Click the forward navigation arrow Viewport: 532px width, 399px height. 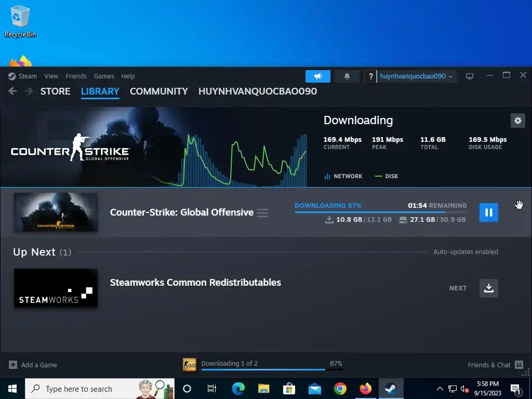coord(29,91)
